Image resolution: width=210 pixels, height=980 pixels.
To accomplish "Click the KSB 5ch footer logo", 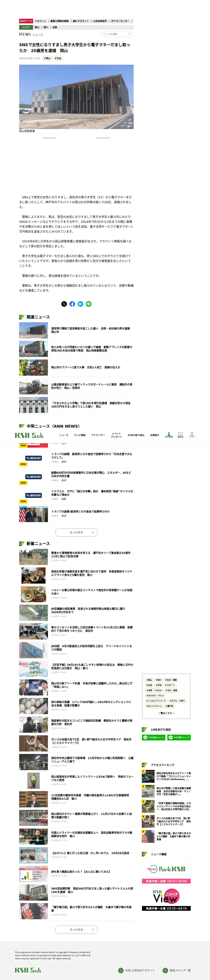I will [x=28, y=970].
